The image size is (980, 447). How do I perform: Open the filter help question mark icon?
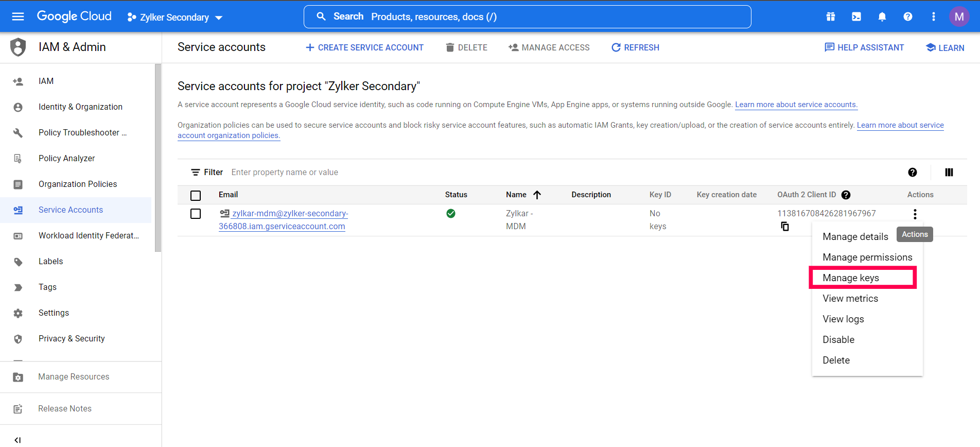pyautogui.click(x=913, y=173)
